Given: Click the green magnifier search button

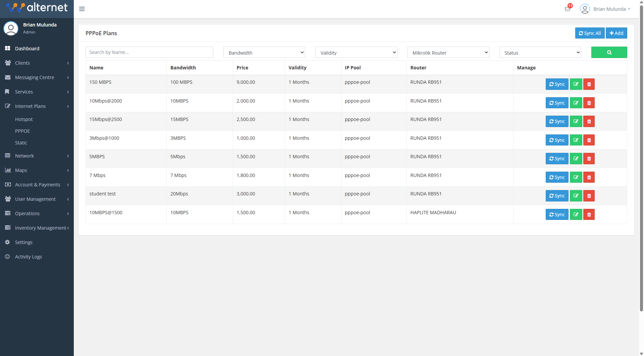Looking at the screenshot, I should 609,52.
